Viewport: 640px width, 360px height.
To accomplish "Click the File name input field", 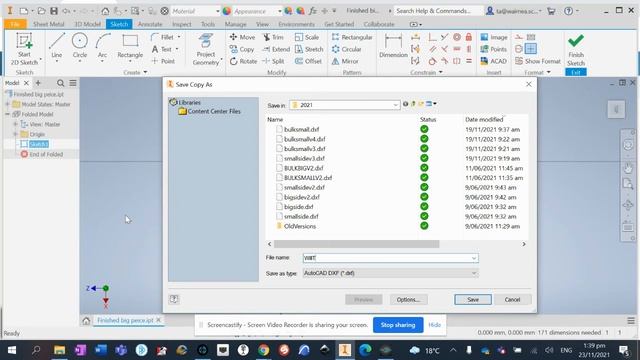I will coord(387,258).
